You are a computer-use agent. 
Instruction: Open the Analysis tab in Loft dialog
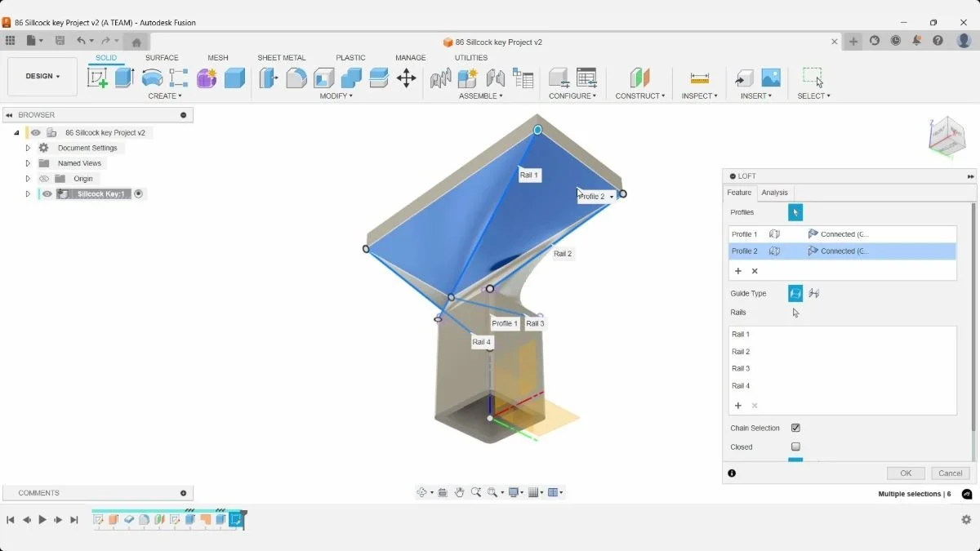tap(774, 193)
